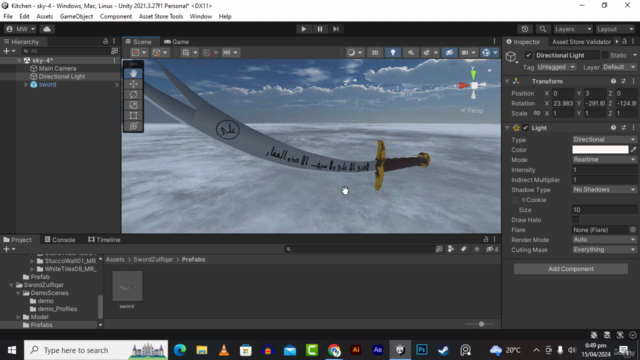Open scene draw mode shading dropdown
Screen dimensions: 640x360
(x=354, y=53)
